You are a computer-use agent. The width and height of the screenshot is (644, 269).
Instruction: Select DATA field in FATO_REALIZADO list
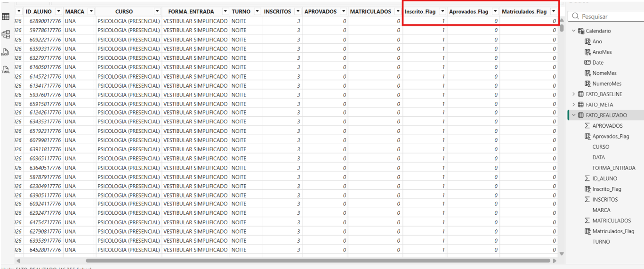[x=599, y=157]
